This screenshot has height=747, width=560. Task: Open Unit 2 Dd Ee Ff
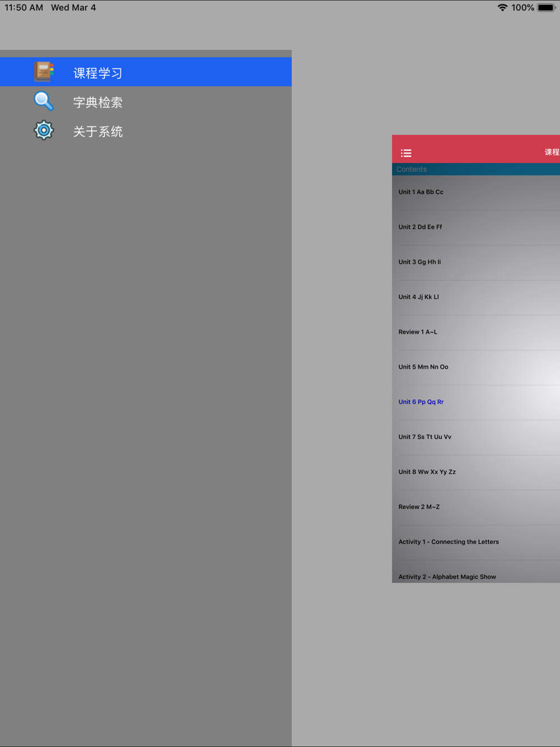[x=476, y=227]
